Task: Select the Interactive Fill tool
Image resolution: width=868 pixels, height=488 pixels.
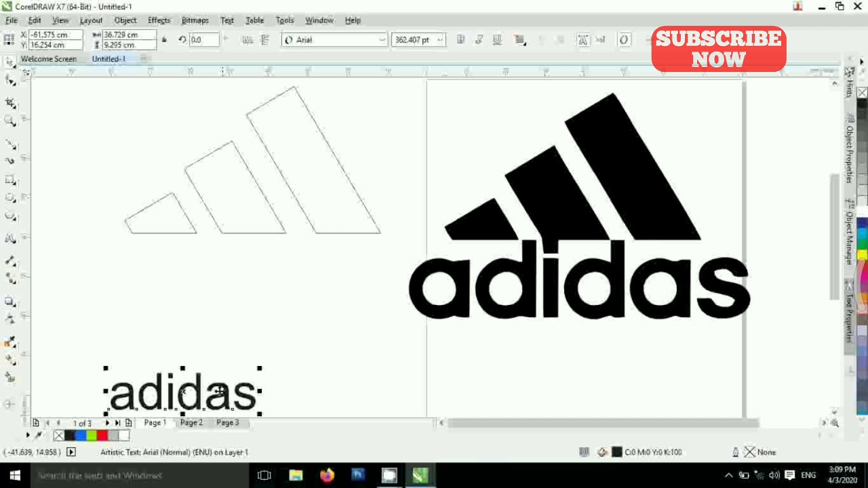Action: point(10,359)
